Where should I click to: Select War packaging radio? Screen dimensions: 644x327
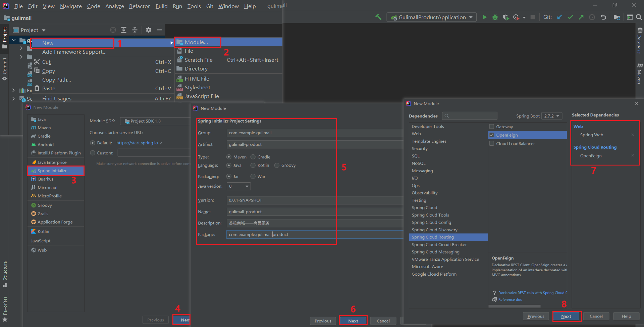click(253, 176)
